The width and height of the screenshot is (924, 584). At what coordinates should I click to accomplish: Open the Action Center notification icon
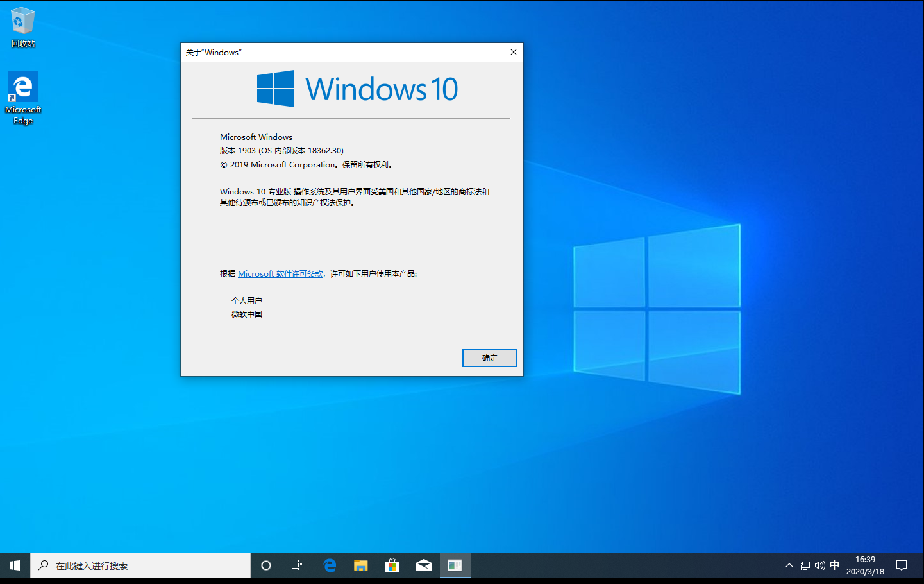tap(902, 565)
